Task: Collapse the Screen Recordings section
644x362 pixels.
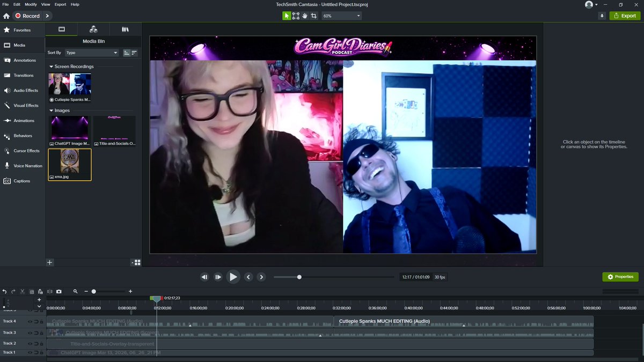Action: click(x=52, y=67)
